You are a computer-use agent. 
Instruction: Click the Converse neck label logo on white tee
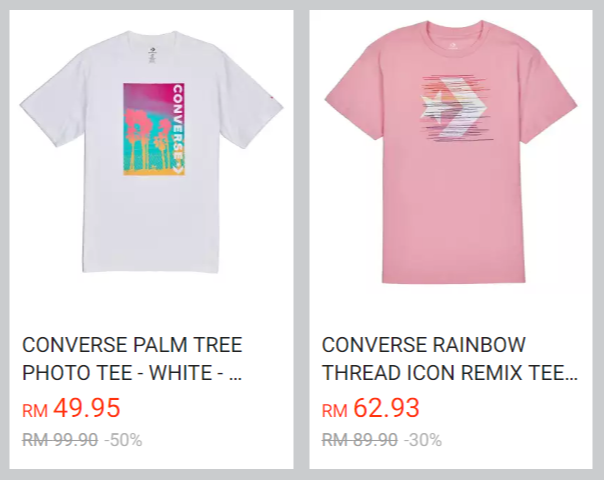pos(152,50)
